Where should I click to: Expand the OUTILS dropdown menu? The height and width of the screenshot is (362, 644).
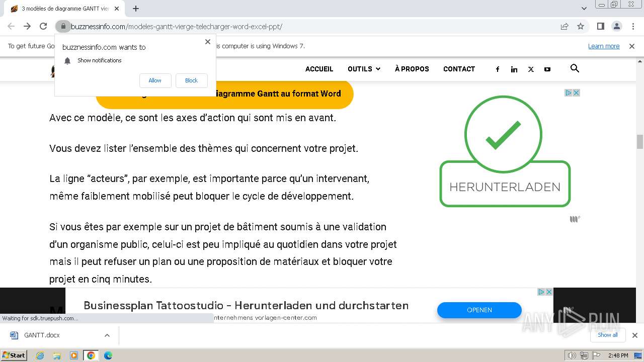(x=364, y=69)
